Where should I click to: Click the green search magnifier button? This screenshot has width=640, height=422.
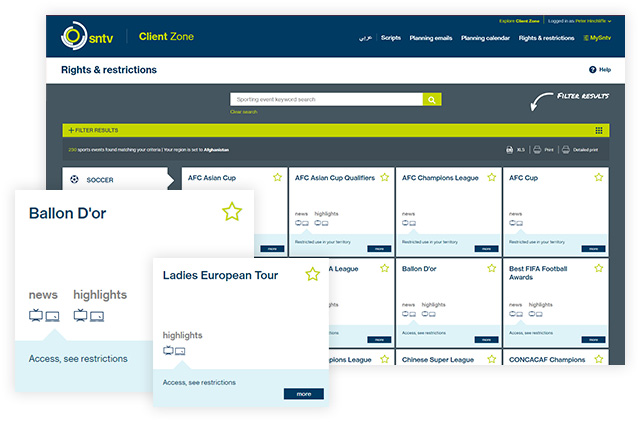(431, 100)
